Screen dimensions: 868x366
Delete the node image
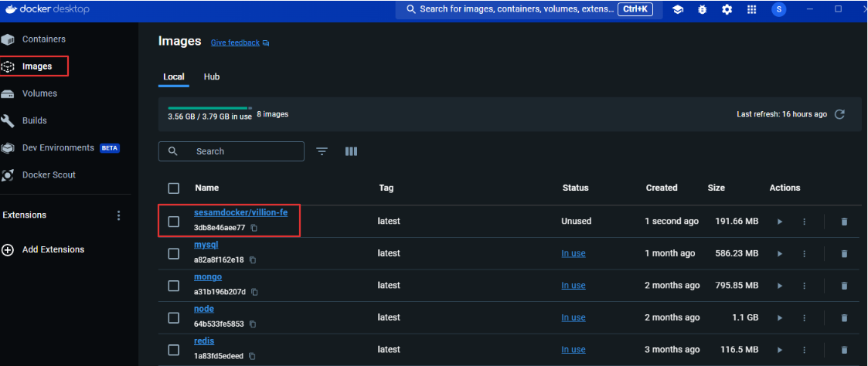[844, 317]
